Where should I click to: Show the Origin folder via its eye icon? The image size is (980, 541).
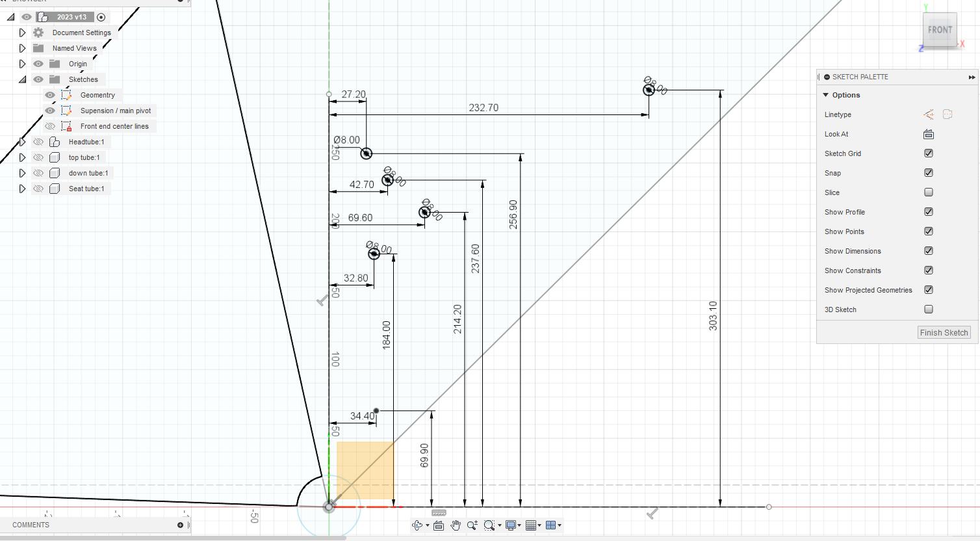click(x=38, y=63)
